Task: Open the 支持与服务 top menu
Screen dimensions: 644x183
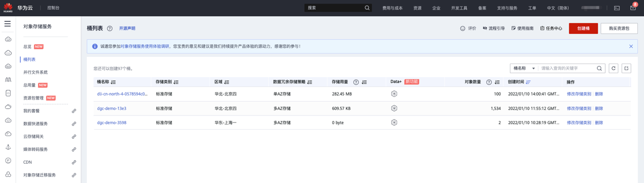Action: pos(507,8)
